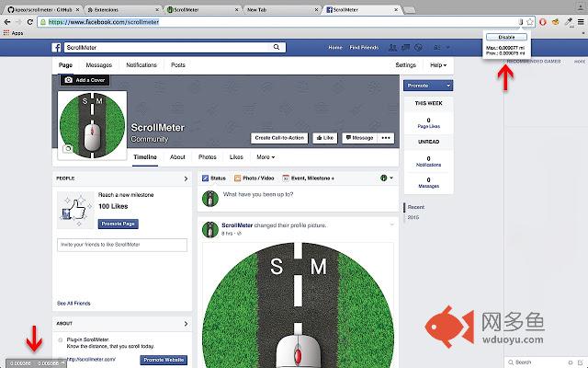Open the orange extension icon beside Opera
588x368 pixels.
tap(555, 22)
